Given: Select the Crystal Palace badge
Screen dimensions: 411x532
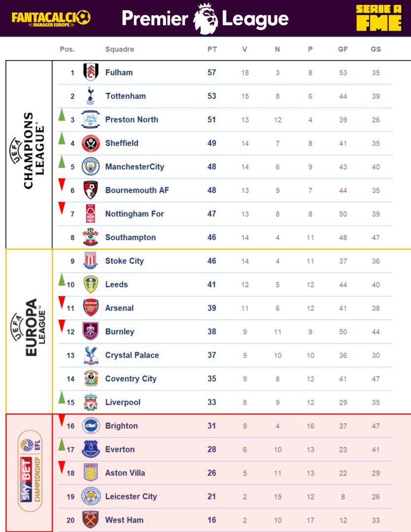Looking at the screenshot, I should click(91, 355).
